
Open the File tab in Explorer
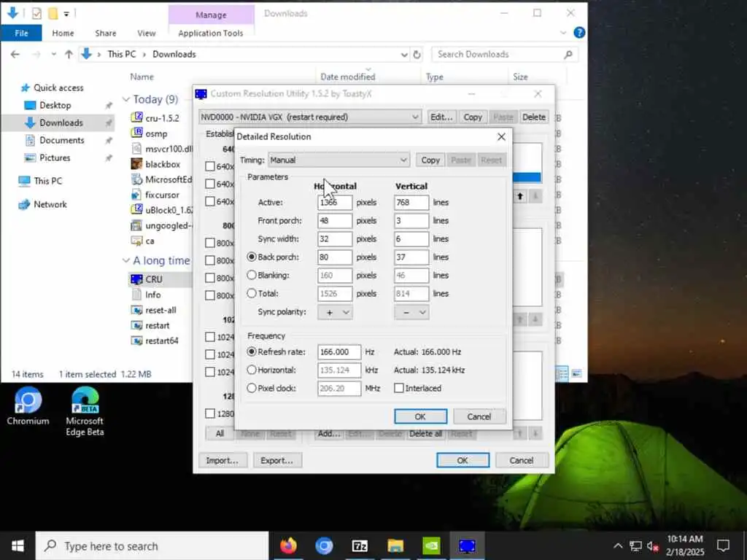(21, 33)
